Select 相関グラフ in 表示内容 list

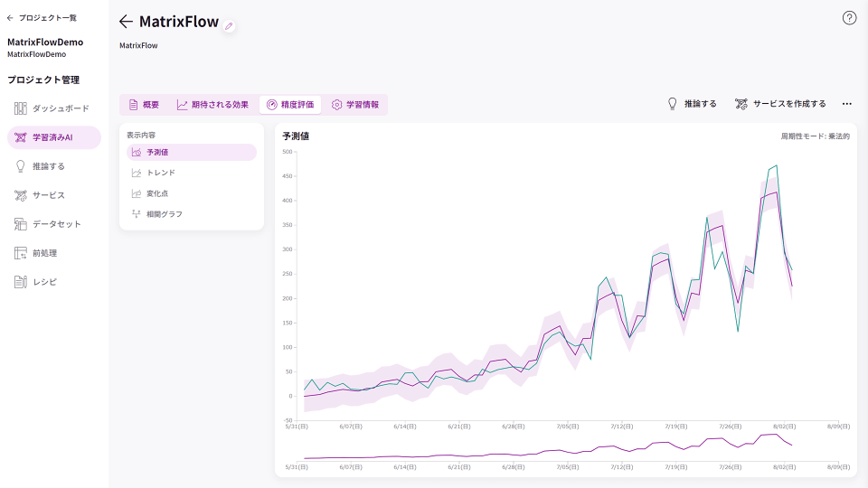click(x=192, y=213)
